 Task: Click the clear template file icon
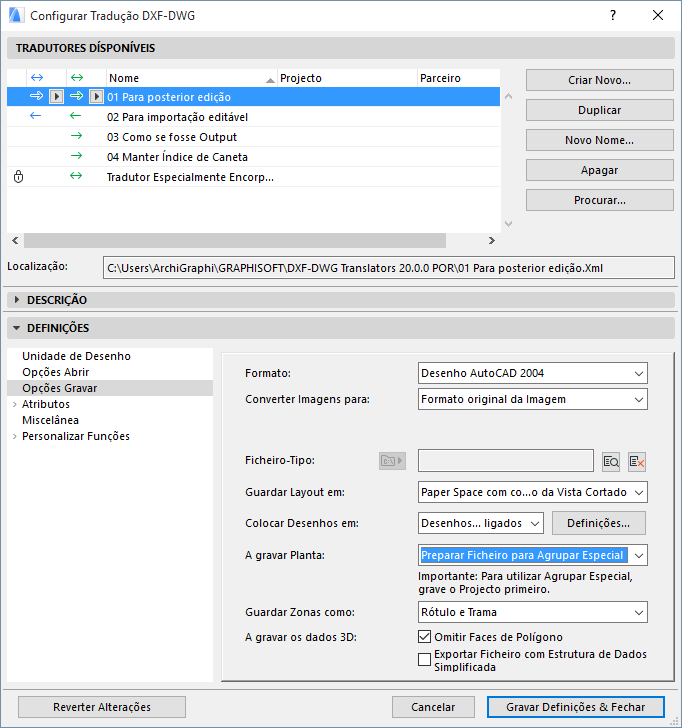[637, 462]
